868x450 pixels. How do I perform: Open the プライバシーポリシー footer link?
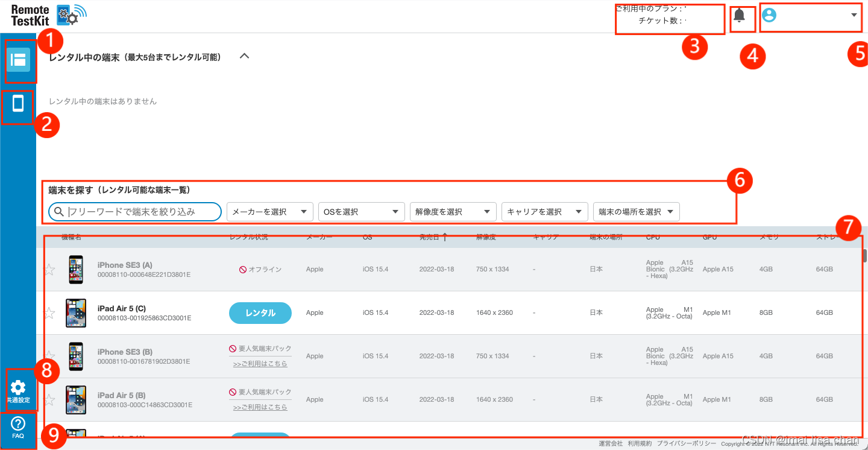(687, 443)
